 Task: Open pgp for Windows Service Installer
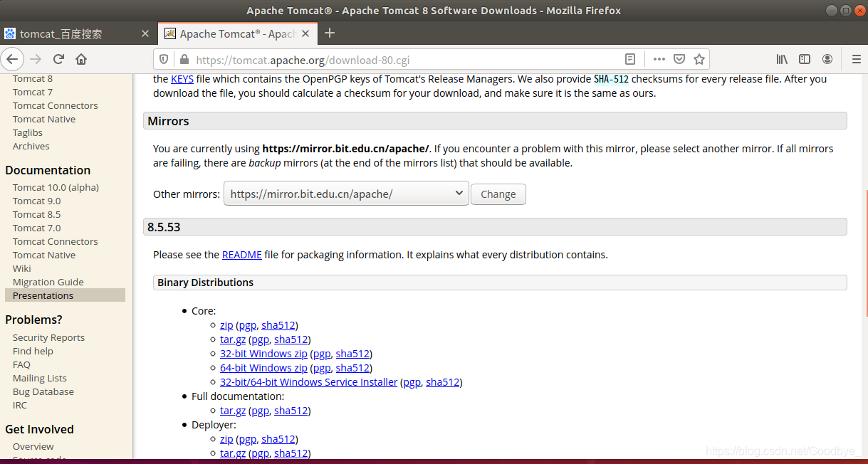(x=412, y=382)
